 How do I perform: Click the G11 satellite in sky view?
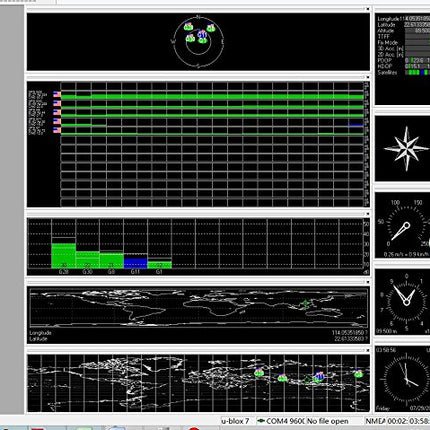202,34
